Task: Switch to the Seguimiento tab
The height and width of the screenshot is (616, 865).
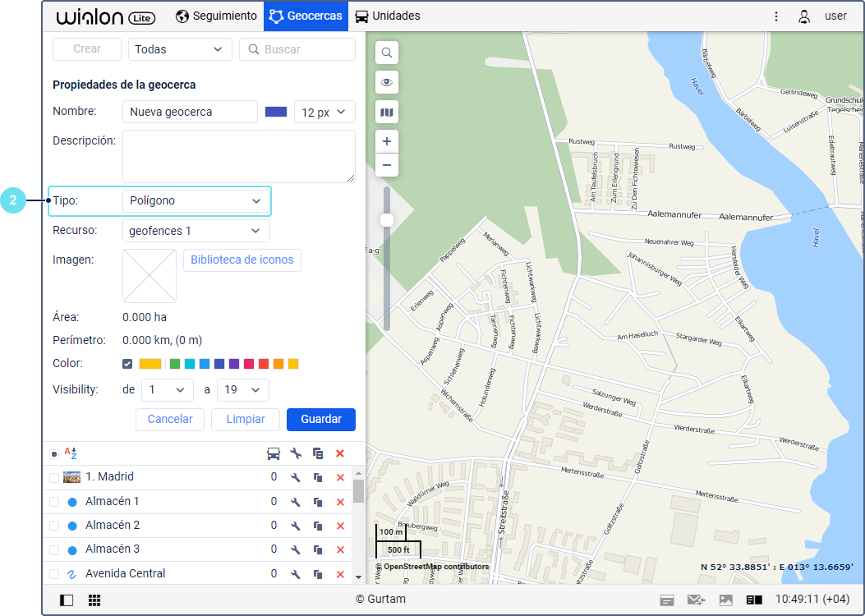Action: 216,16
